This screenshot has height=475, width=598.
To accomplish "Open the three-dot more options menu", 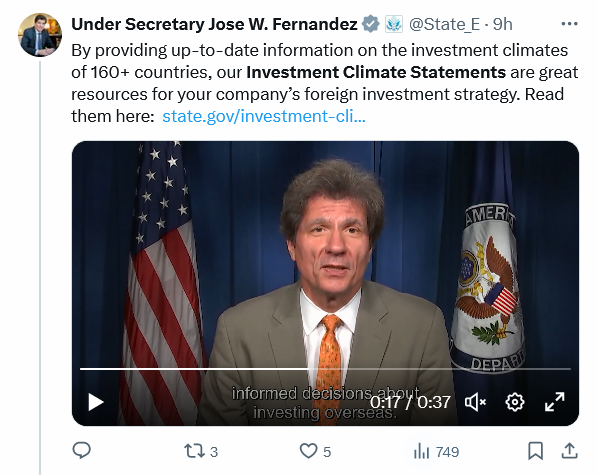I will click(569, 24).
